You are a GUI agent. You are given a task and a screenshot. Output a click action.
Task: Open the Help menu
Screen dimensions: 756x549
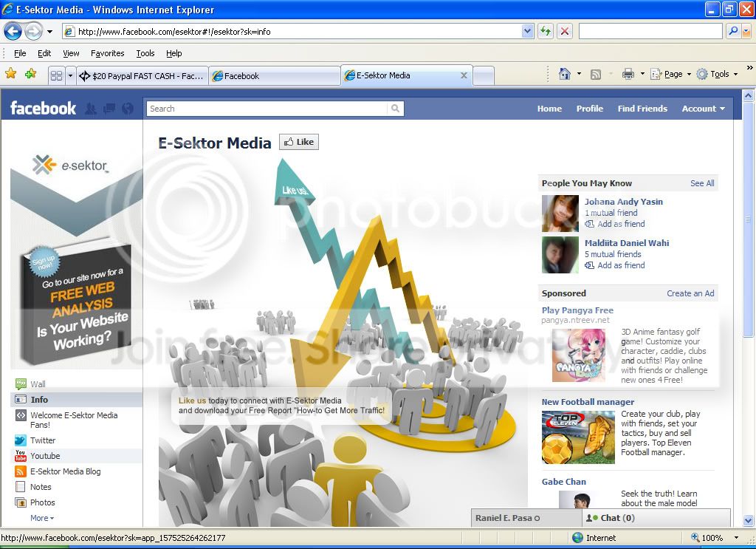(173, 53)
